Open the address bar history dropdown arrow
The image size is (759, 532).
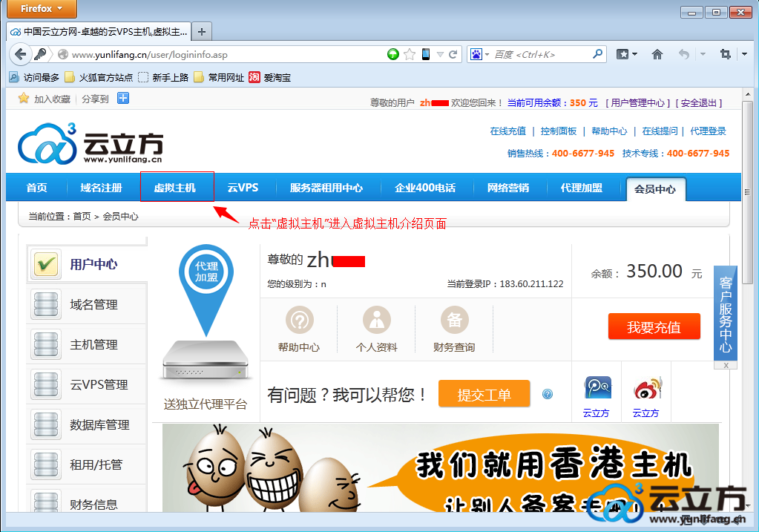coord(440,54)
